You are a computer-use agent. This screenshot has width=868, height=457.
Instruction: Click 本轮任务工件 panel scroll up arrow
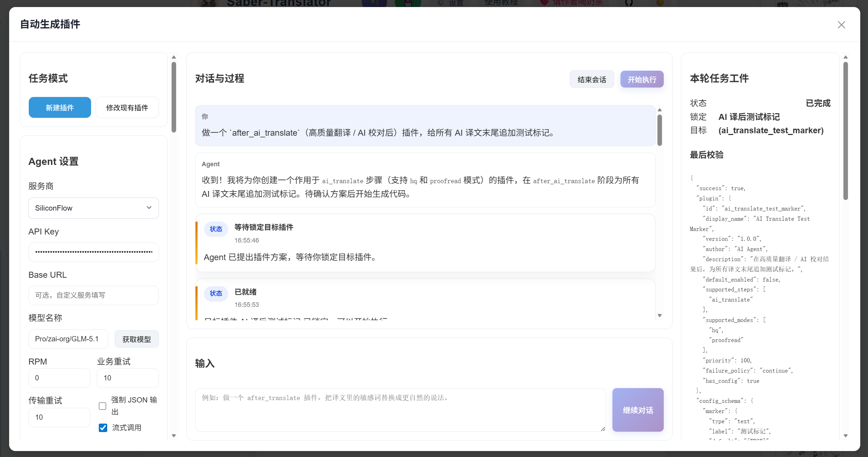[x=846, y=57]
